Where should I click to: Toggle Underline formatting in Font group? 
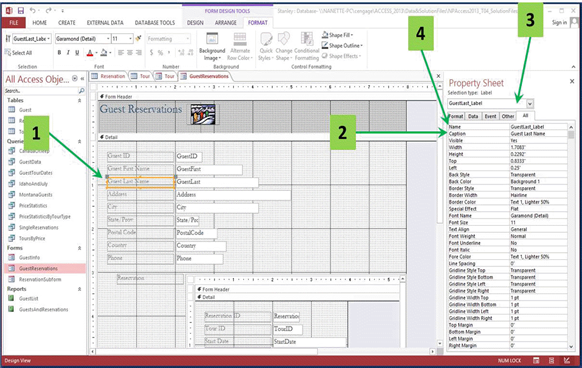(x=77, y=53)
